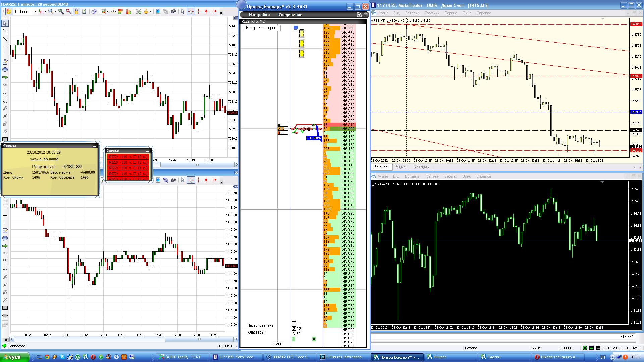Click the zoom out magnifier icon
The image size is (644, 362).
68,11
